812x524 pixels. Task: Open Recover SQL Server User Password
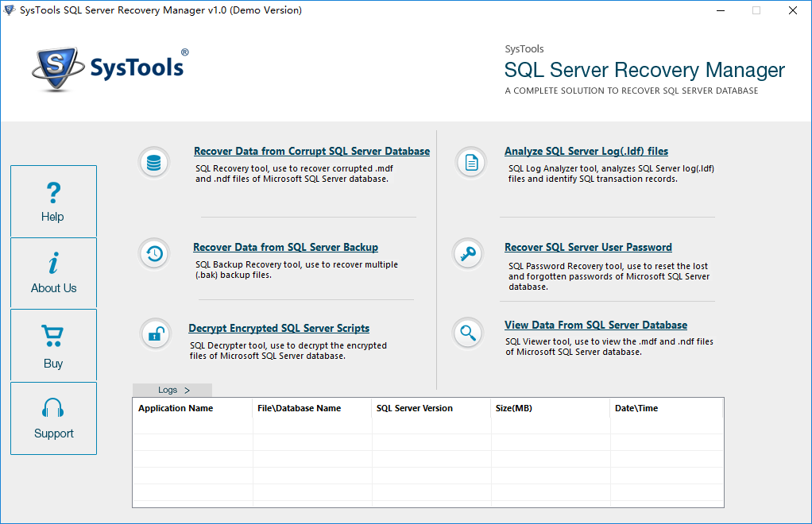pyautogui.click(x=588, y=247)
